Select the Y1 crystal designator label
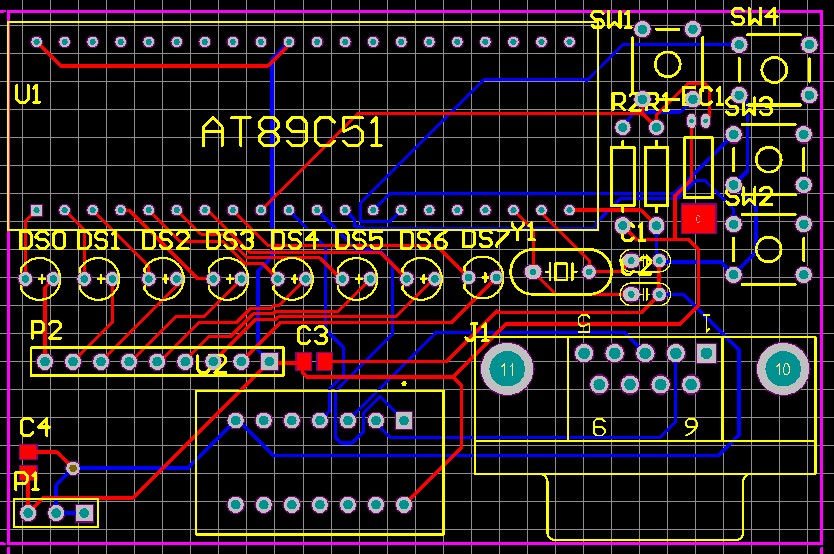Viewport: 834px width, 554px height. click(523, 231)
